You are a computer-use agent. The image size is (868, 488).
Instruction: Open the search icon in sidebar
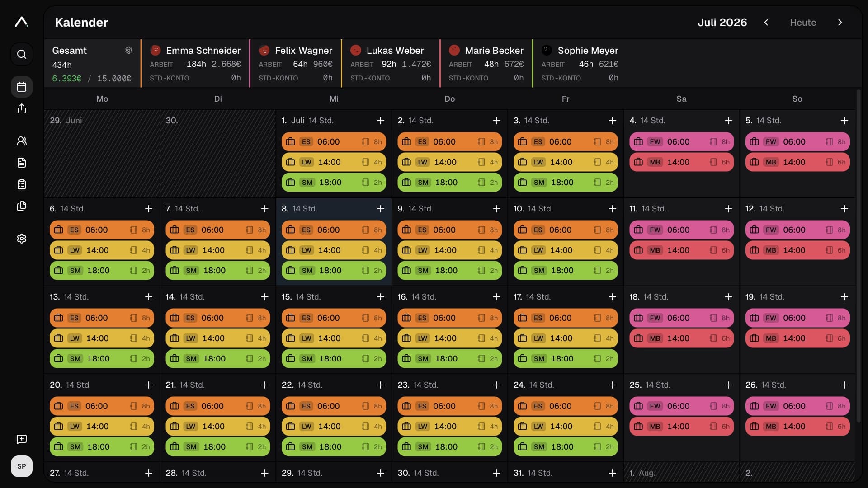coord(22,54)
